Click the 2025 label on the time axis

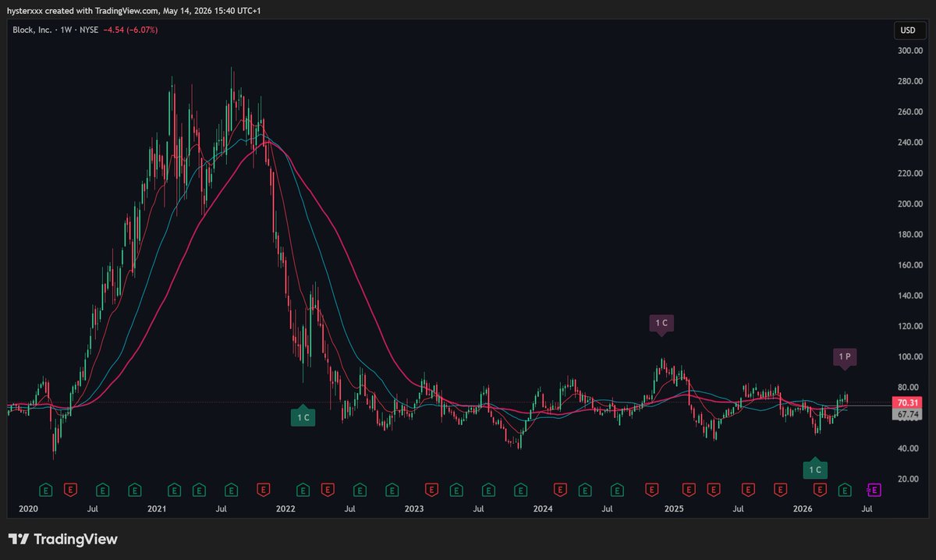674,509
